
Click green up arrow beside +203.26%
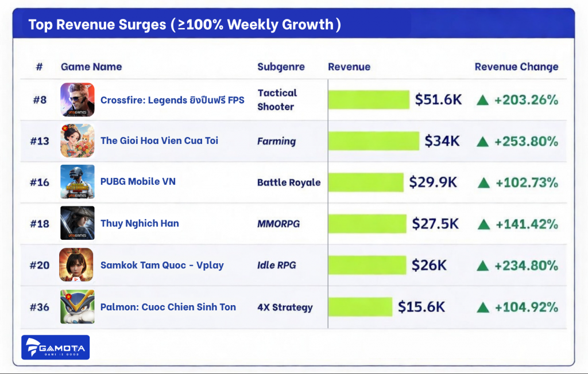(x=483, y=100)
